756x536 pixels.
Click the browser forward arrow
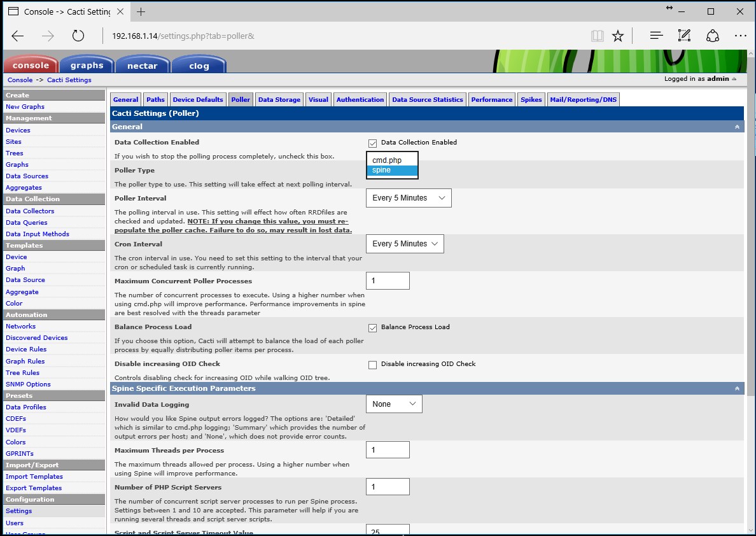(x=48, y=36)
